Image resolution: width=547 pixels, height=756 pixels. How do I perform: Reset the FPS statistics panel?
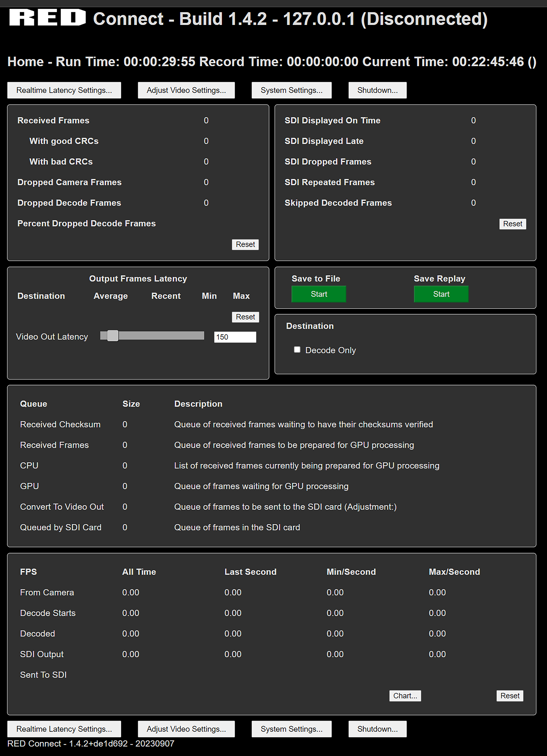pos(510,696)
